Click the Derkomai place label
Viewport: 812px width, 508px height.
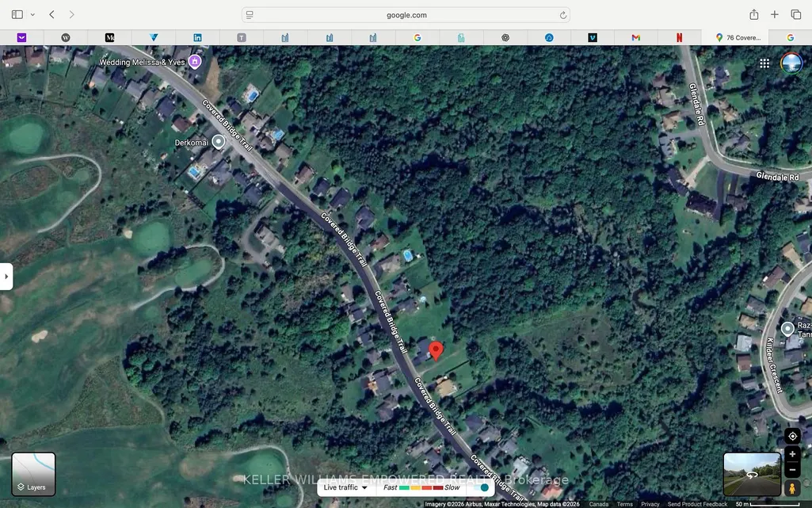tap(191, 143)
